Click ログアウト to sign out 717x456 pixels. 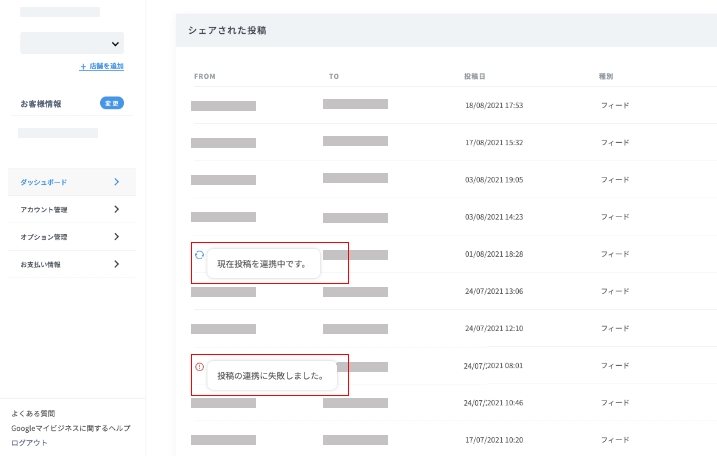[x=29, y=442]
